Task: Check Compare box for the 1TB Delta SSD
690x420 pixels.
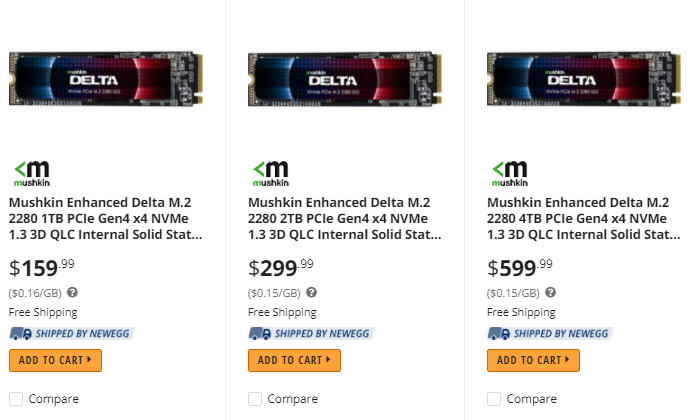Action: tap(16, 399)
